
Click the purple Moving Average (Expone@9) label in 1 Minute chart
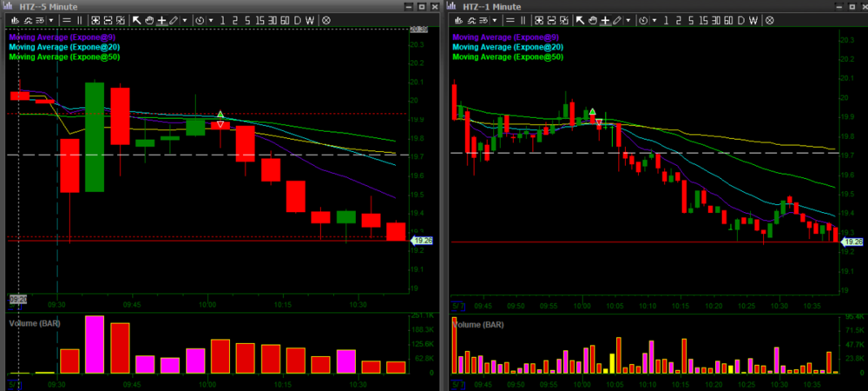tap(506, 38)
